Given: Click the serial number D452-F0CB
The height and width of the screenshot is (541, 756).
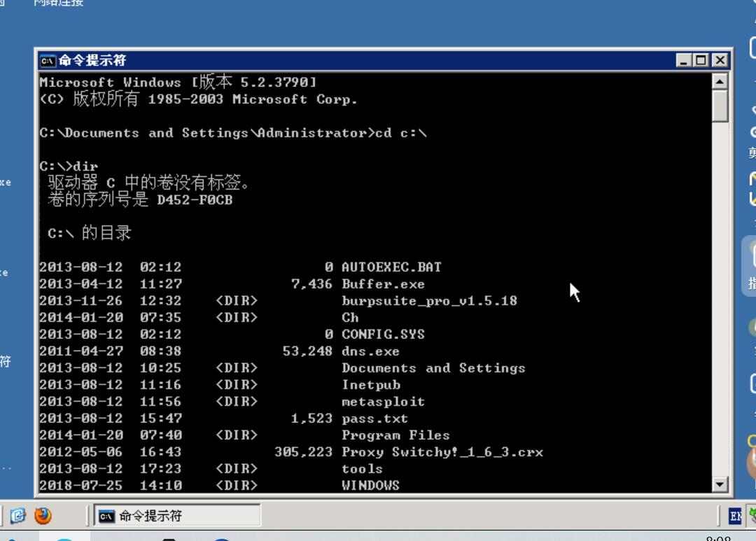Looking at the screenshot, I should click(195, 200).
